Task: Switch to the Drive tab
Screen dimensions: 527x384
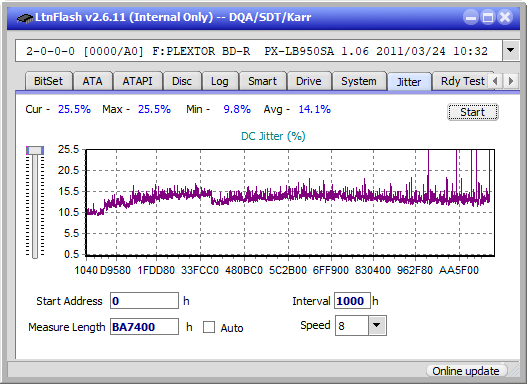Action: click(x=309, y=81)
